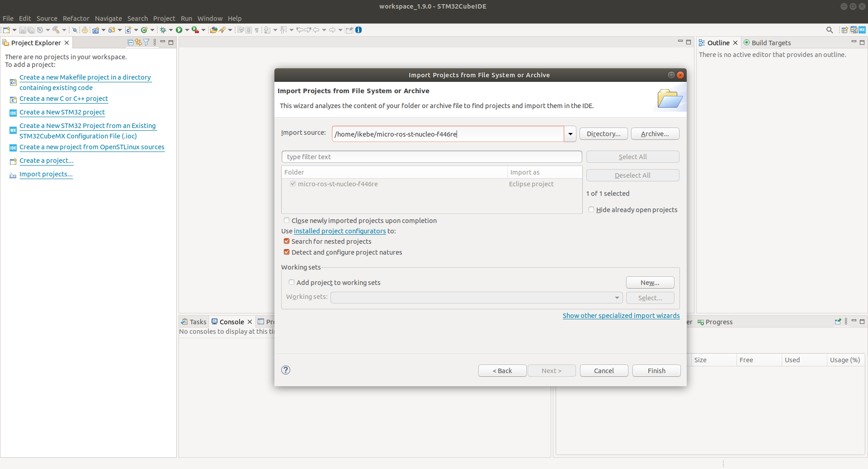Viewport: 868px width, 469px height.
Task: Click the help question mark icon in dialog
Action: point(286,370)
